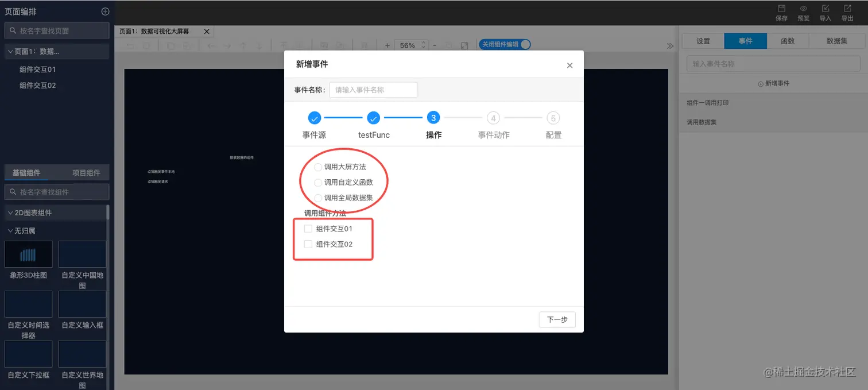Select the 调用自定义函数 radio option

(x=318, y=183)
